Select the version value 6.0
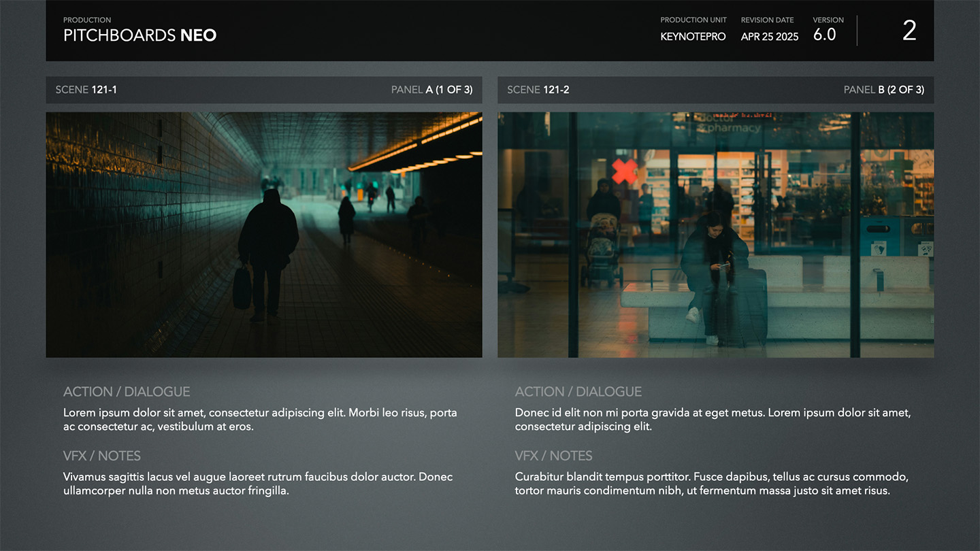This screenshot has height=551, width=980. click(824, 35)
